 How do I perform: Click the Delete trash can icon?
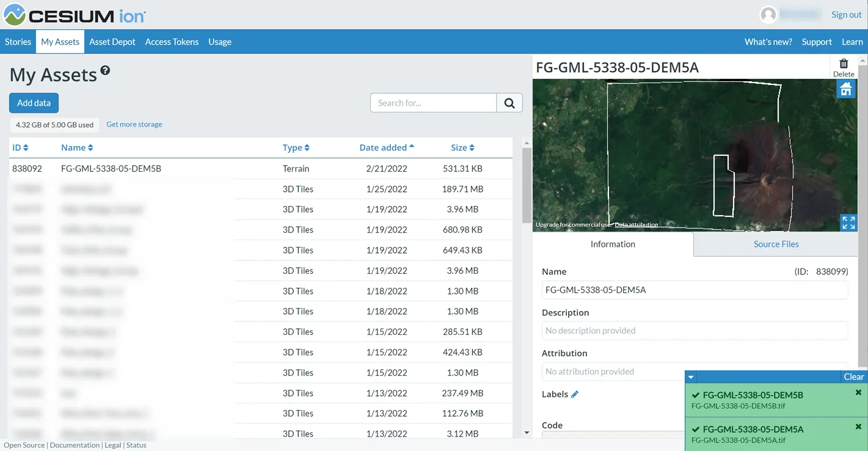click(x=844, y=64)
